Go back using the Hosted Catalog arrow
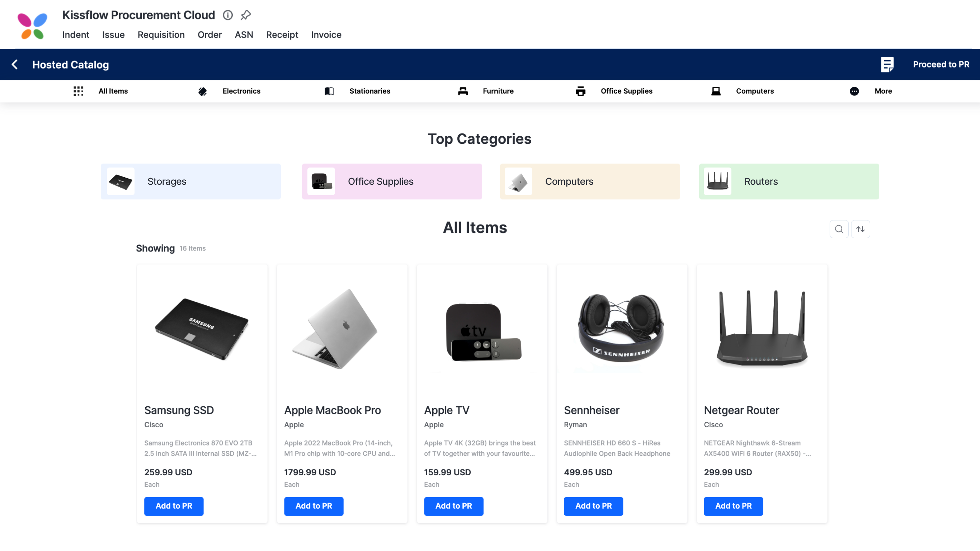Viewport: 980px width, 551px height. pos(15,64)
